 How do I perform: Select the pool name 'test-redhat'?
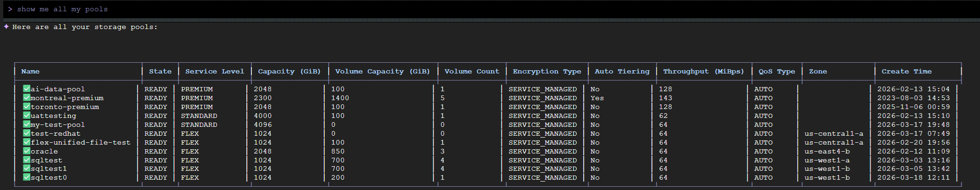click(56, 133)
